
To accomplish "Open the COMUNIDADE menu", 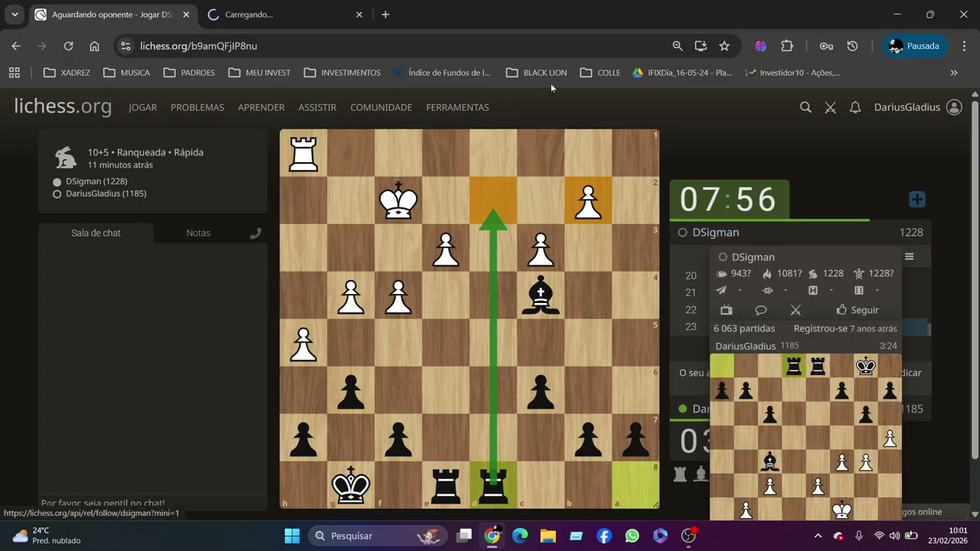I will pyautogui.click(x=381, y=108).
